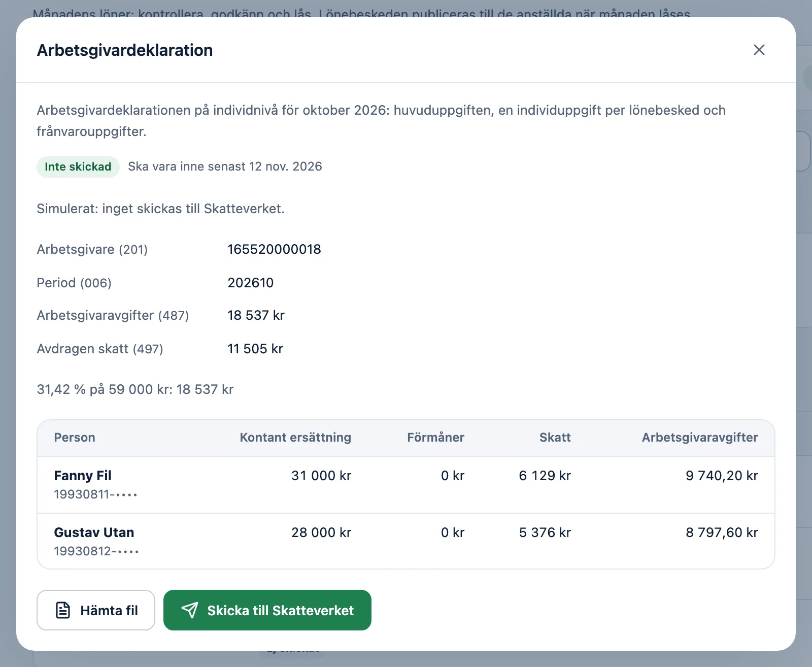Click the Arbetsgivaravgifter (487) label
812x667 pixels.
tap(113, 315)
